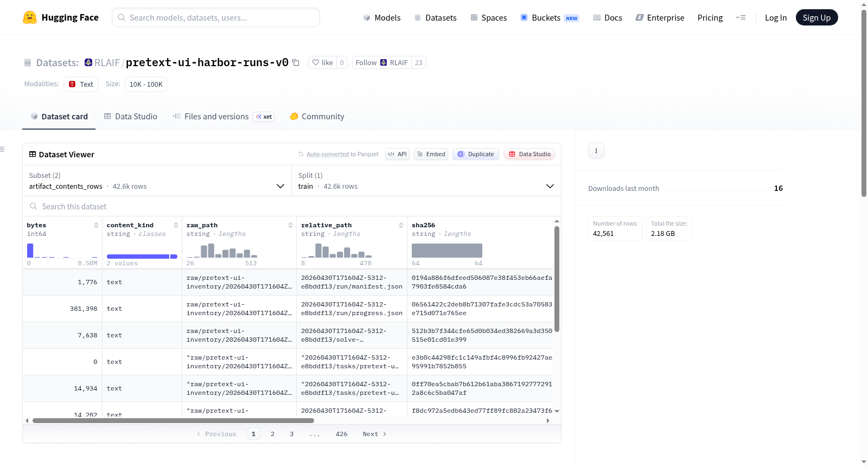Duplicate this dataset

coord(476,154)
